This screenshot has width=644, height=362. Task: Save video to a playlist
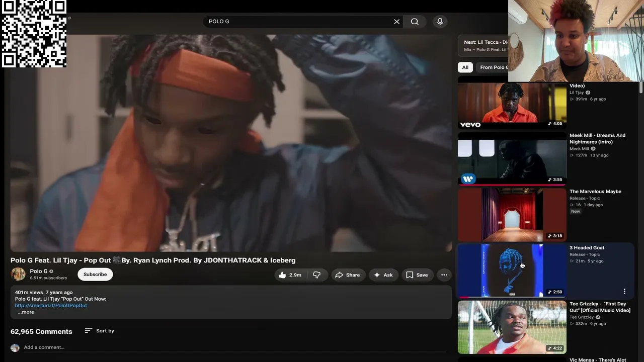coord(417,275)
